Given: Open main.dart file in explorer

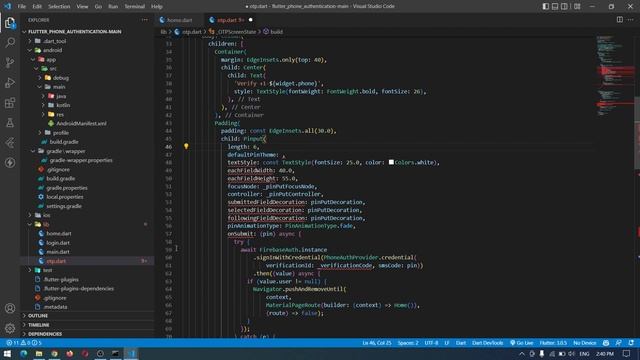Looking at the screenshot, I should point(58,252).
